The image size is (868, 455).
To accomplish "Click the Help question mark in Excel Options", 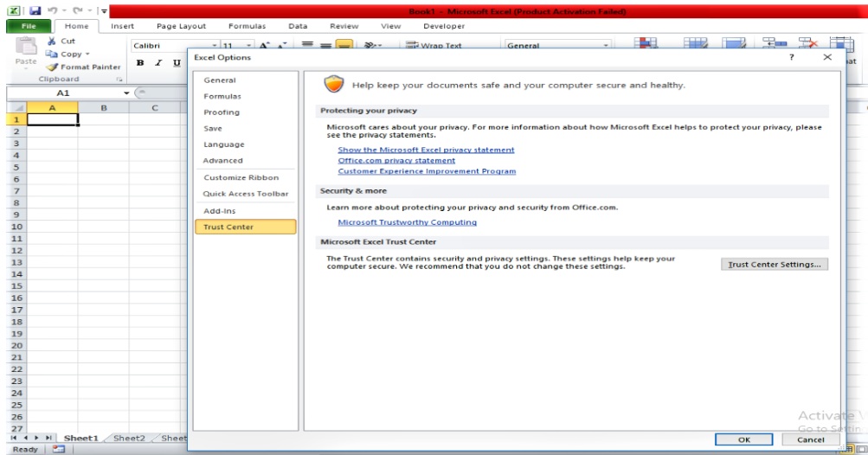I will click(792, 57).
